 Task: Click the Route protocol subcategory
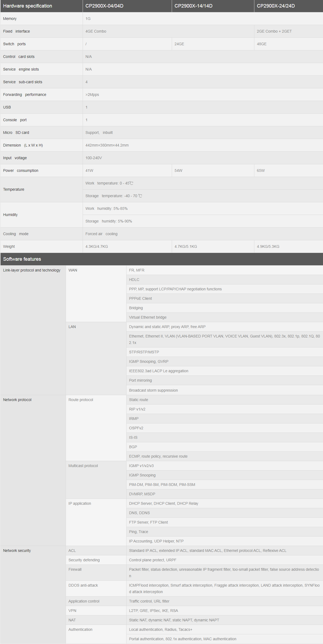pyautogui.click(x=96, y=428)
